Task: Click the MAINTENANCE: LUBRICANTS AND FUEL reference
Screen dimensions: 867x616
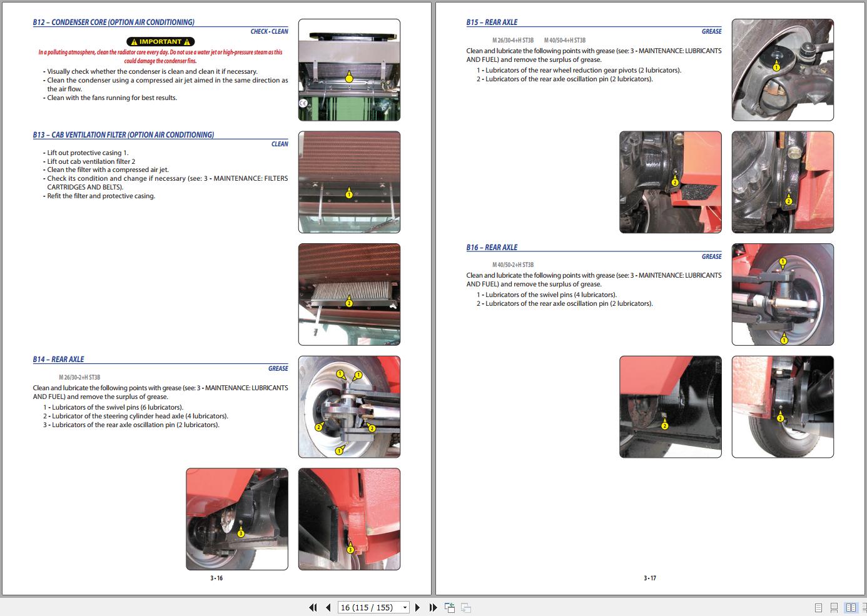Action: [244, 388]
